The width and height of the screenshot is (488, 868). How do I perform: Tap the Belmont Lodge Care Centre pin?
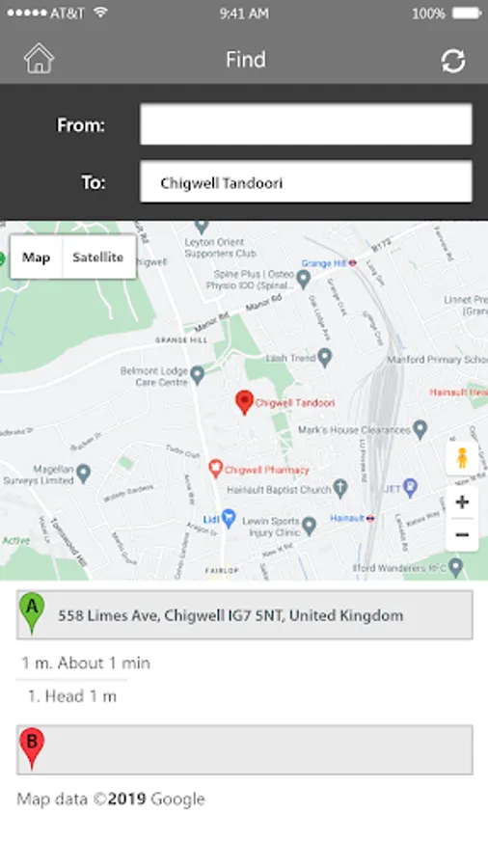[x=197, y=375]
